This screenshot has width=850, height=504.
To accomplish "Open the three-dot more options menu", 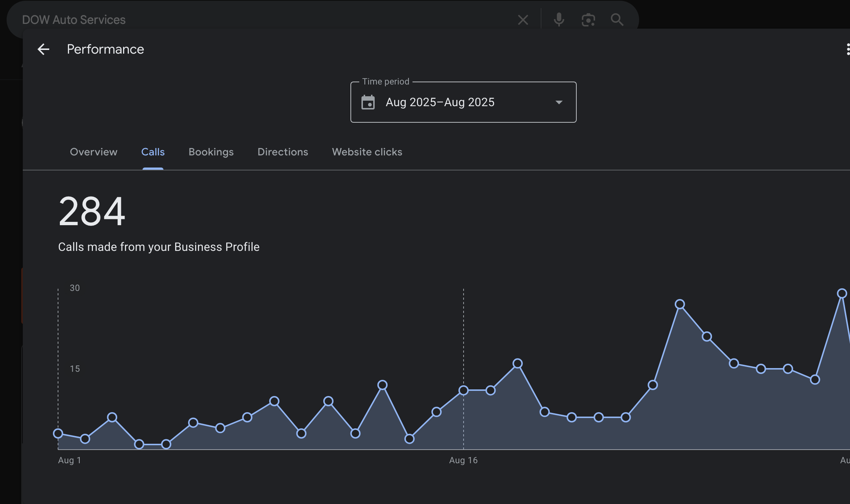I will click(847, 49).
